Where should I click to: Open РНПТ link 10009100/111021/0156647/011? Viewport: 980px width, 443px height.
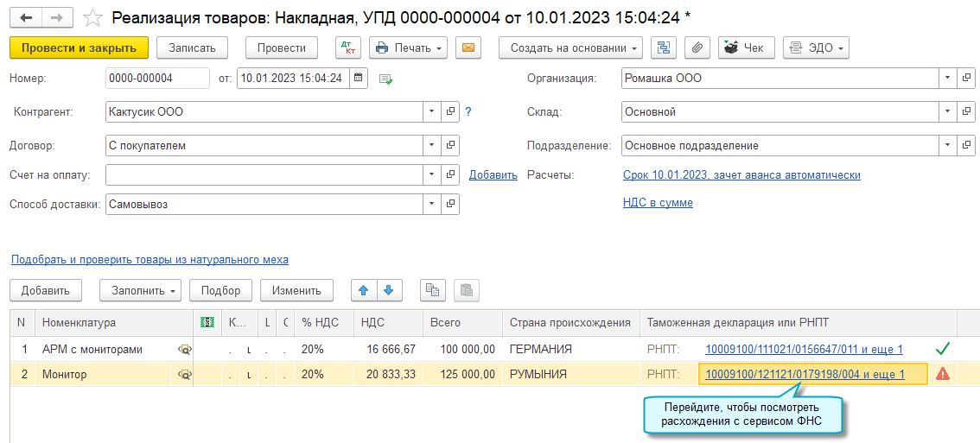point(804,349)
